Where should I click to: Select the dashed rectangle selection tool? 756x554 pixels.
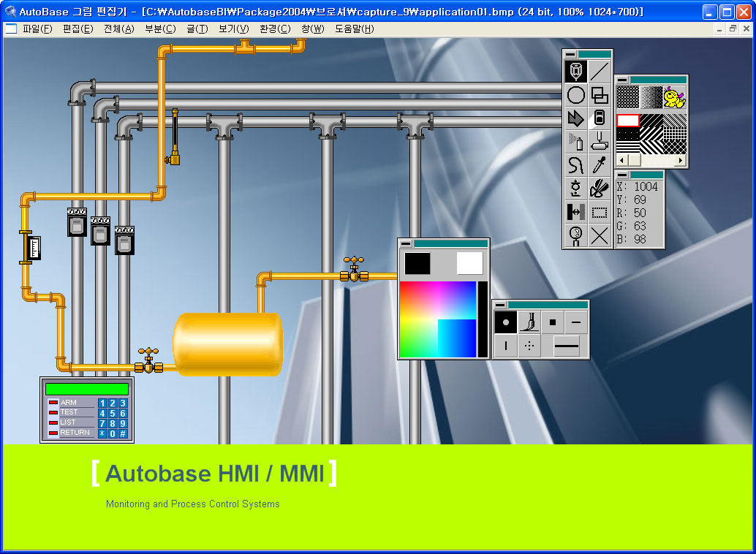tap(600, 213)
